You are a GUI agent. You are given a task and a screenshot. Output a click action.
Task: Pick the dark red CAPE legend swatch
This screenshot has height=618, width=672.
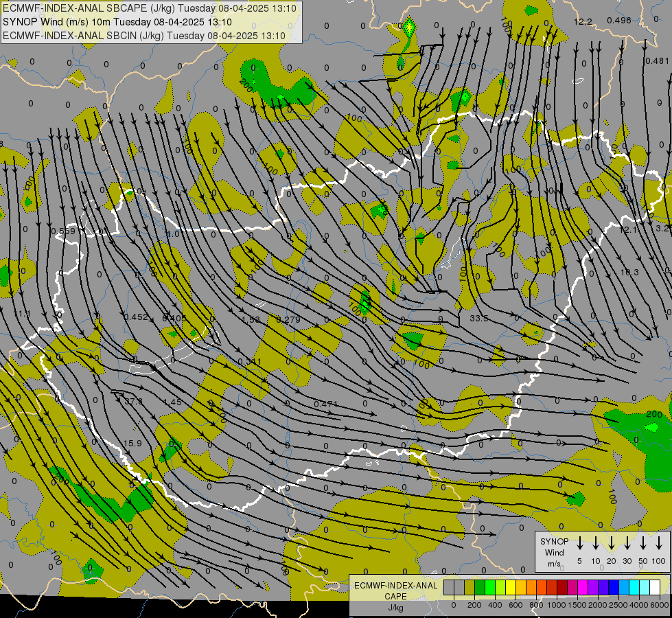coord(562,588)
